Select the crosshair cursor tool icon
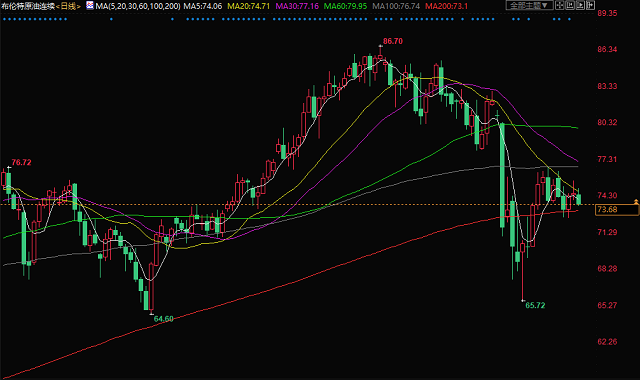 point(560,5)
